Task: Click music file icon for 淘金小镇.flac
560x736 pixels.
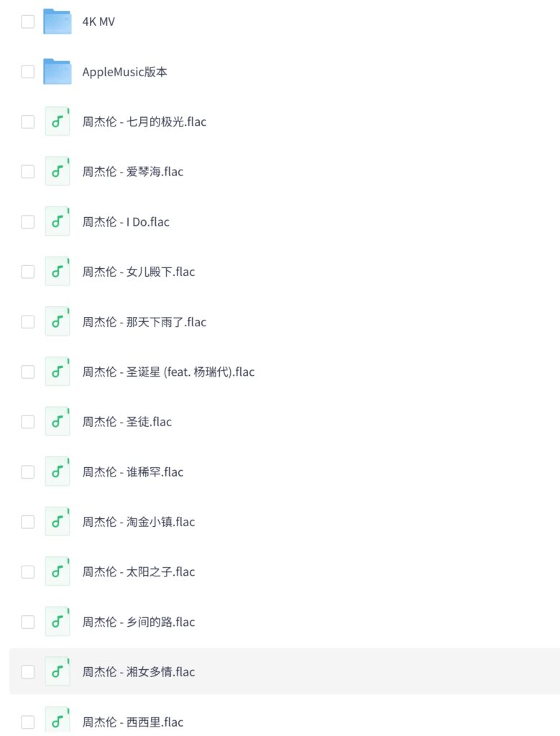Action: tap(57, 522)
